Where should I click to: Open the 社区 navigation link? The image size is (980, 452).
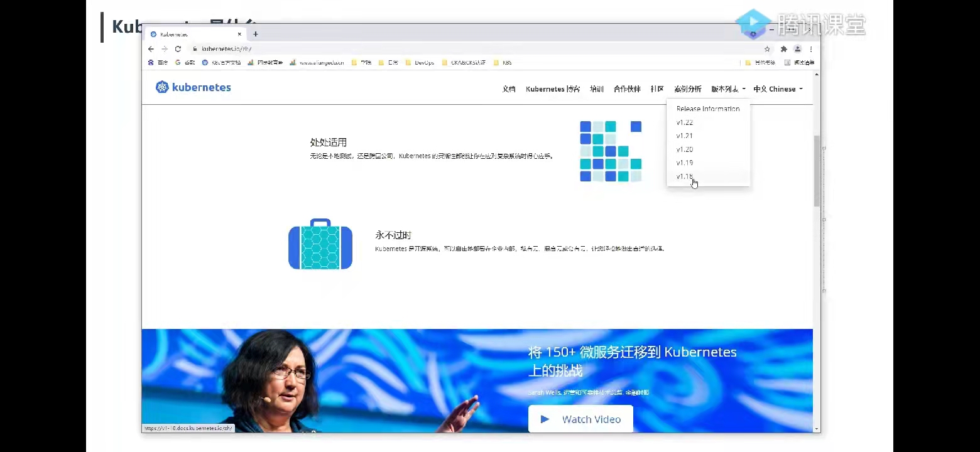tap(657, 89)
